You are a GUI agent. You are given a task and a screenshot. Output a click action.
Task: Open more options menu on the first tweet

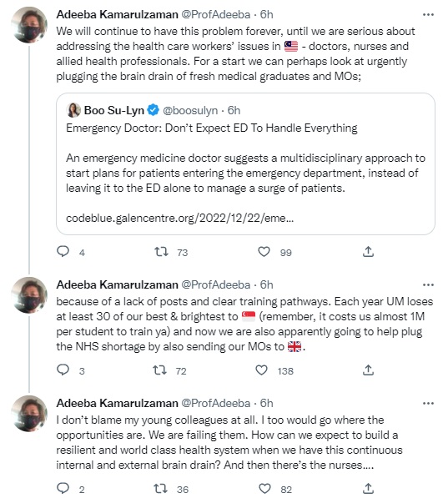click(x=428, y=15)
